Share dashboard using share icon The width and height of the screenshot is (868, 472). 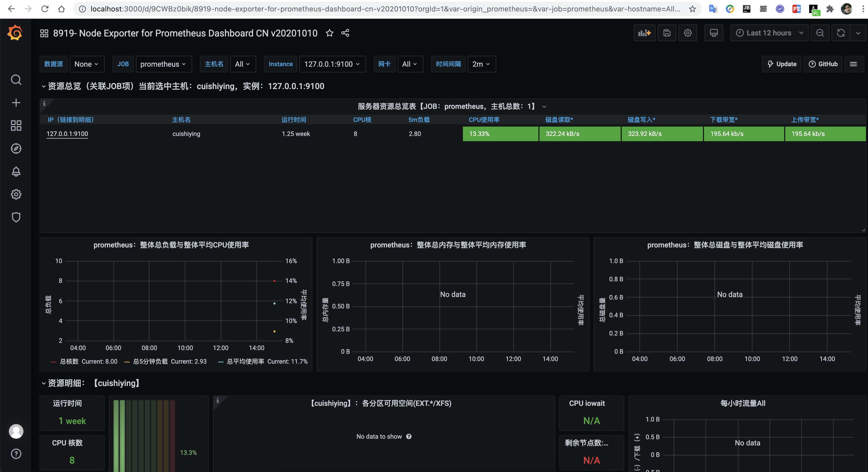[x=345, y=33]
